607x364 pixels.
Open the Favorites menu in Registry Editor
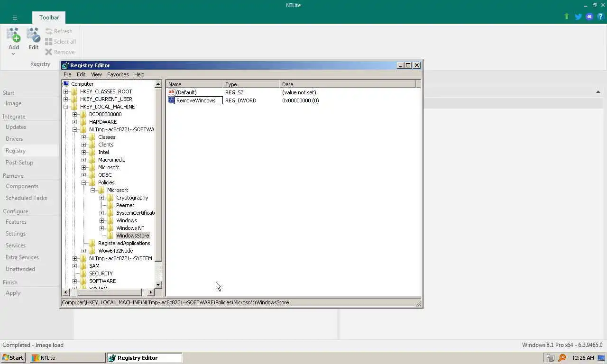point(118,74)
